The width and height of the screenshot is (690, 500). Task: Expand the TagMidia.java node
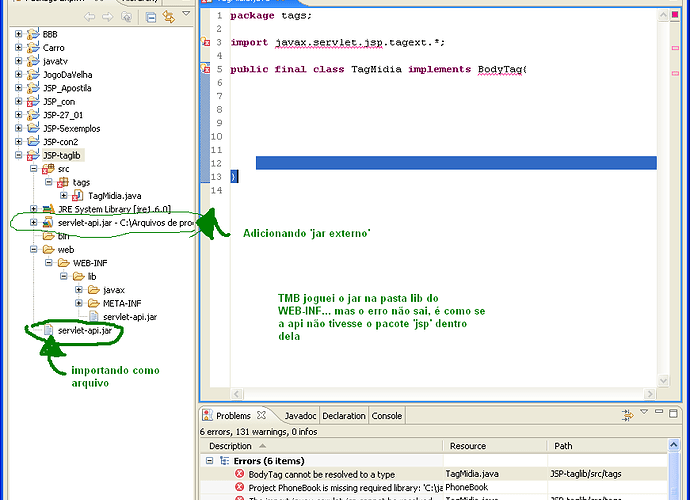[x=64, y=195]
